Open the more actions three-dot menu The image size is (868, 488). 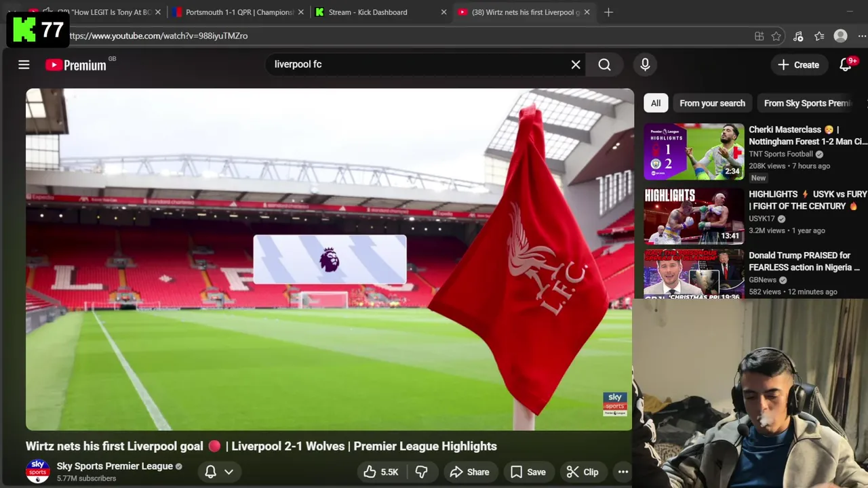coord(623,472)
